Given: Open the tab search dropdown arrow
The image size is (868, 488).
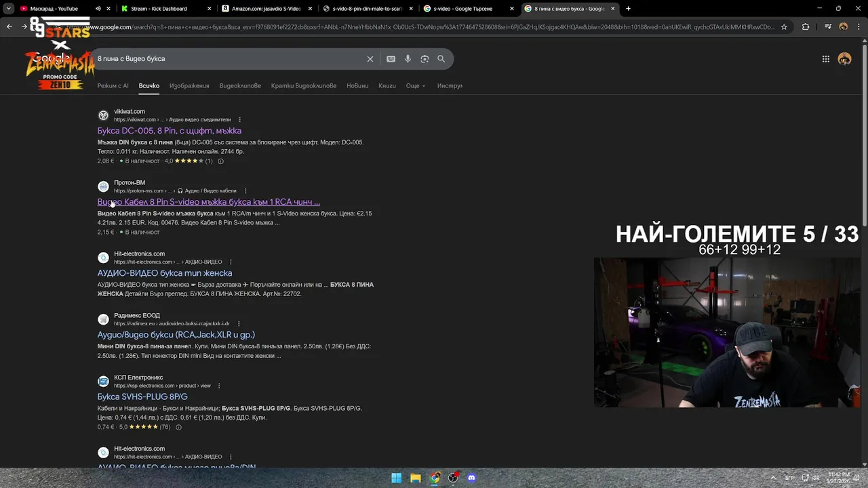Looking at the screenshot, I should coord(10,9).
